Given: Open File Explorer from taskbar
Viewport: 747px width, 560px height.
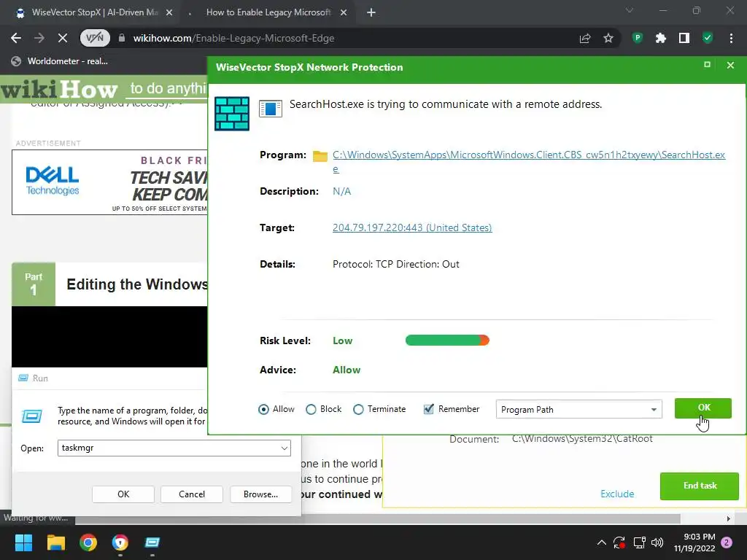Looking at the screenshot, I should click(55, 542).
